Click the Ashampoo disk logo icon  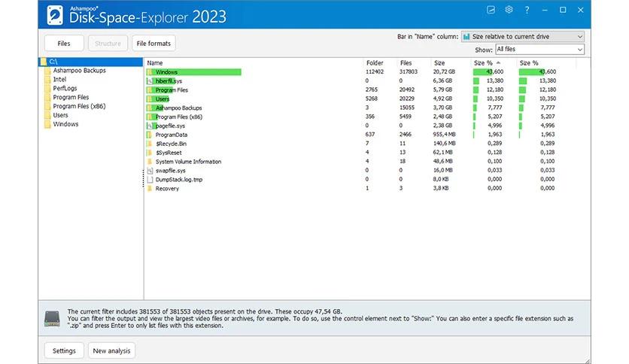55,14
